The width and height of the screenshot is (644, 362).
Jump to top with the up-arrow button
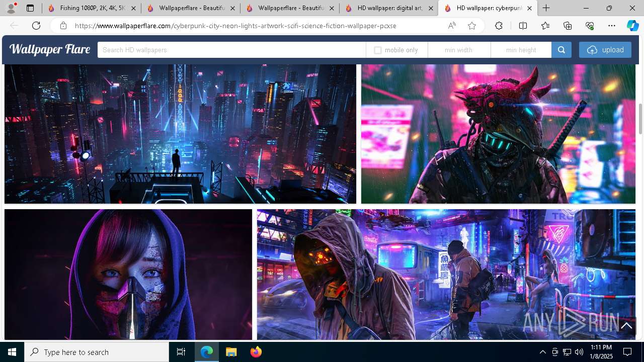tap(626, 326)
